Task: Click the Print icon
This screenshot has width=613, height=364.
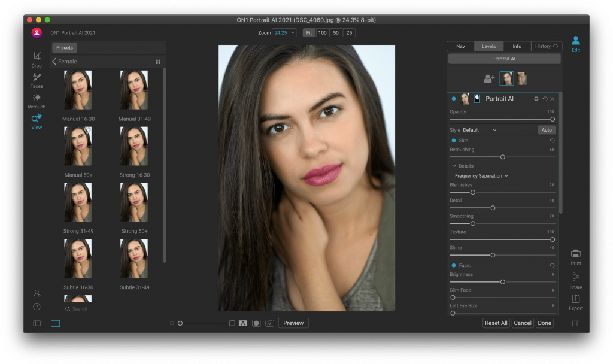Action: pyautogui.click(x=575, y=254)
